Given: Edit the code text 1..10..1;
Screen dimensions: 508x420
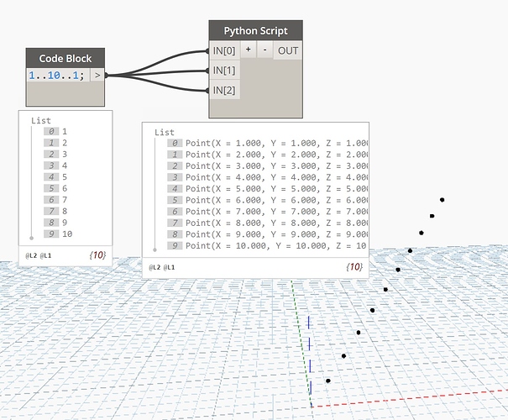Looking at the screenshot, I should click(x=56, y=76).
